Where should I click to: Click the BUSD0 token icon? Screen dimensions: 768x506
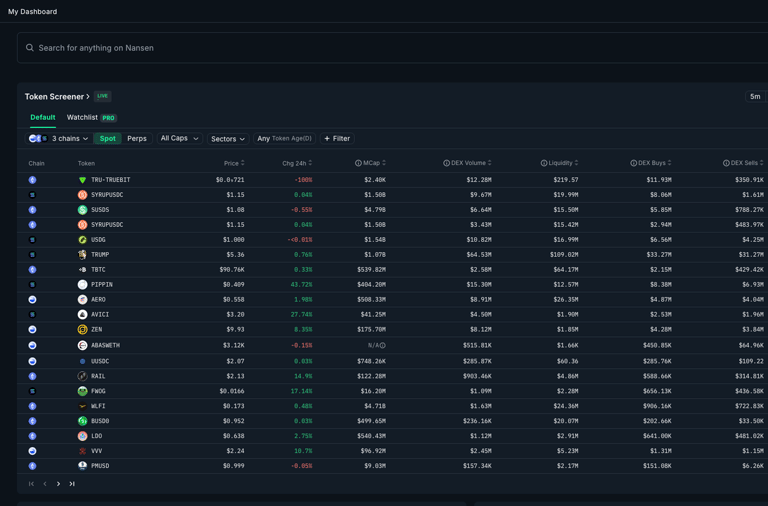point(82,421)
